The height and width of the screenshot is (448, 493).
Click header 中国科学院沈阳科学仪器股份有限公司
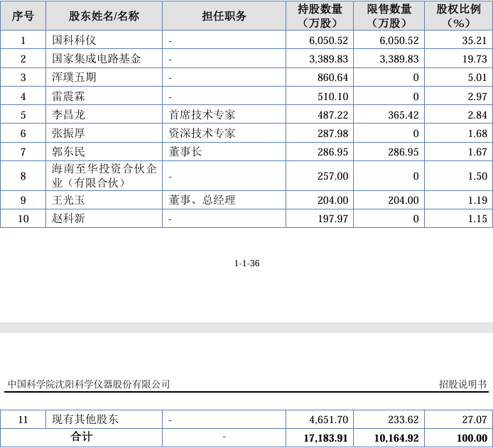89,384
